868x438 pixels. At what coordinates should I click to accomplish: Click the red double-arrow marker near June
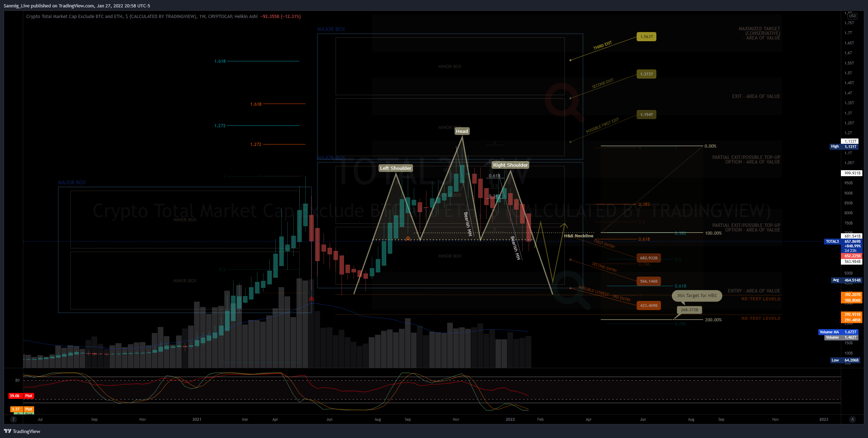click(x=311, y=299)
